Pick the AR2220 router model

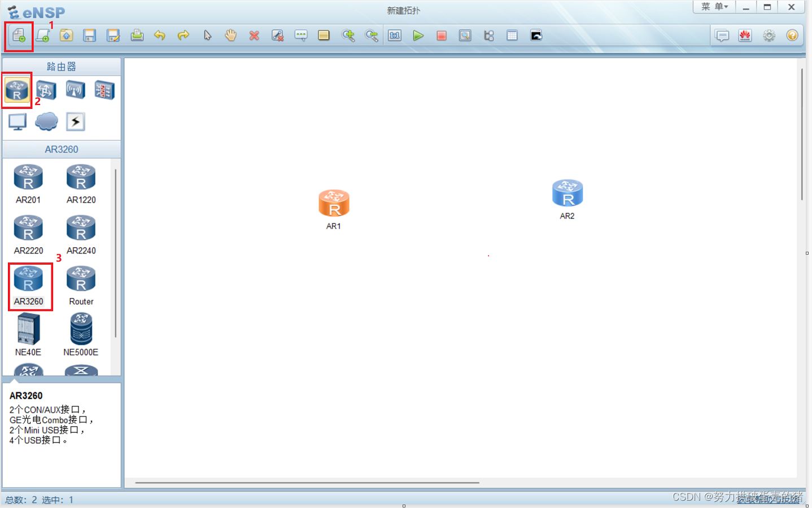(x=28, y=235)
